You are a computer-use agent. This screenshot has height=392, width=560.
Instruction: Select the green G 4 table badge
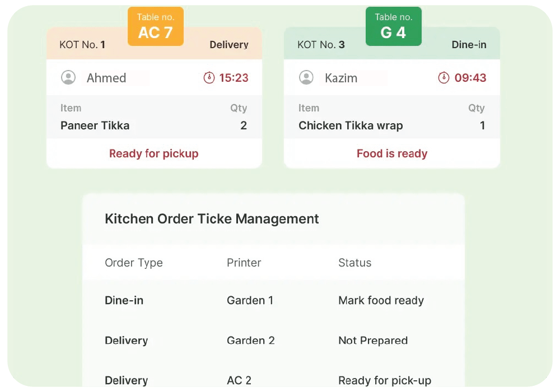[393, 26]
